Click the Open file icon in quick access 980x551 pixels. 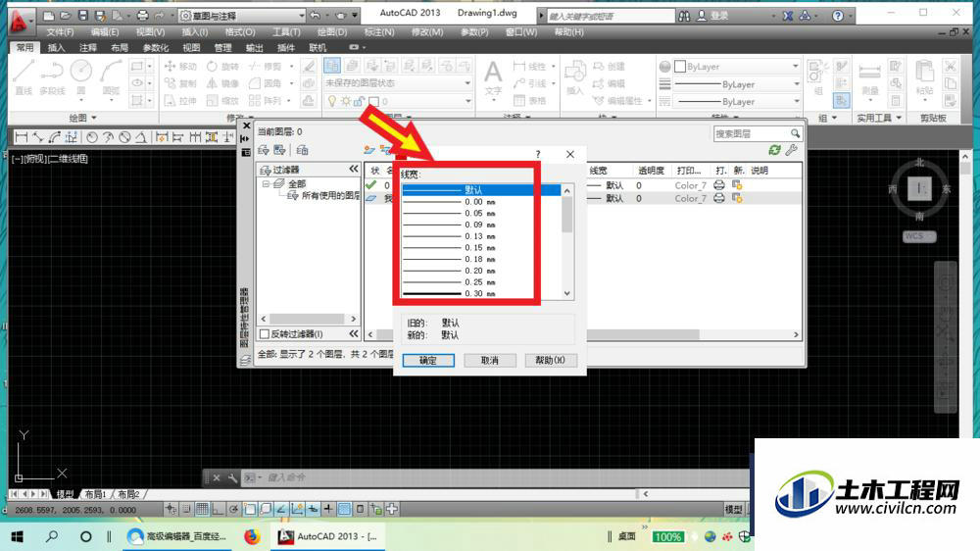pos(65,15)
